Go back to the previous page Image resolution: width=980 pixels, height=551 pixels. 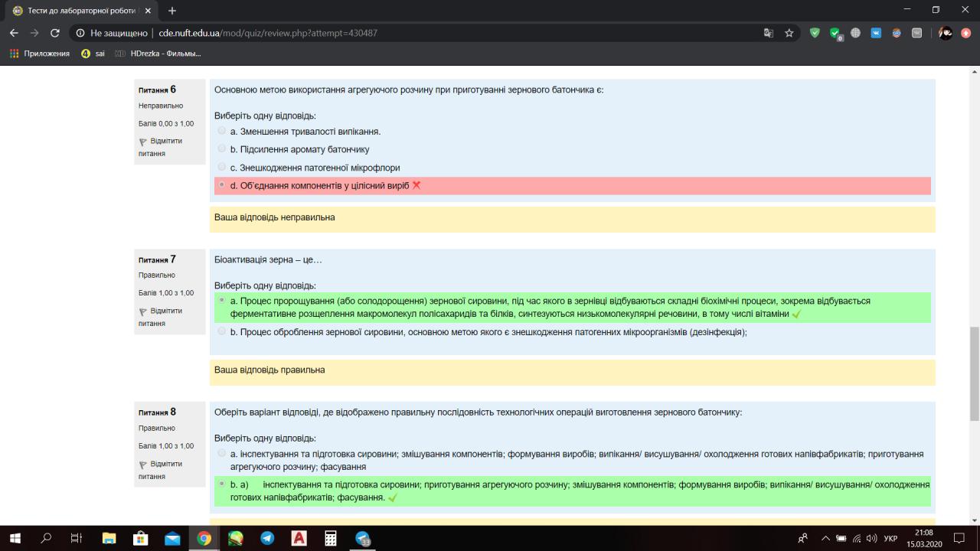(x=14, y=33)
